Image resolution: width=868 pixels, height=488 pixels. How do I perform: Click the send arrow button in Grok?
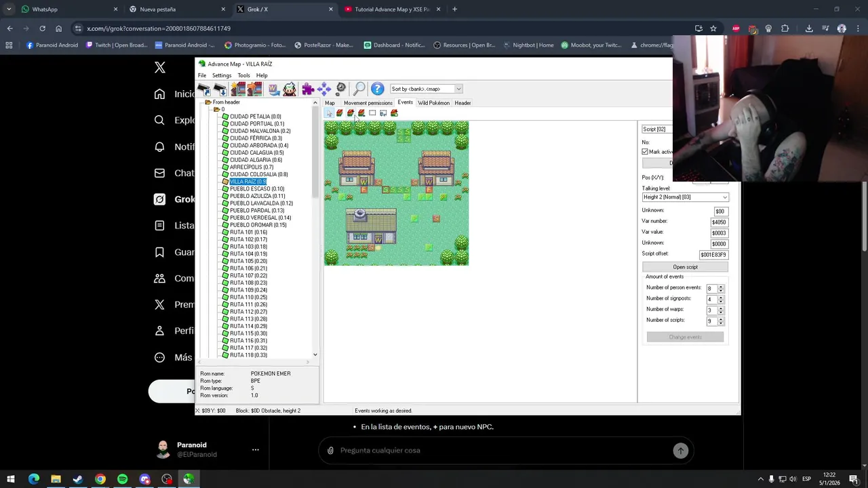tap(680, 450)
